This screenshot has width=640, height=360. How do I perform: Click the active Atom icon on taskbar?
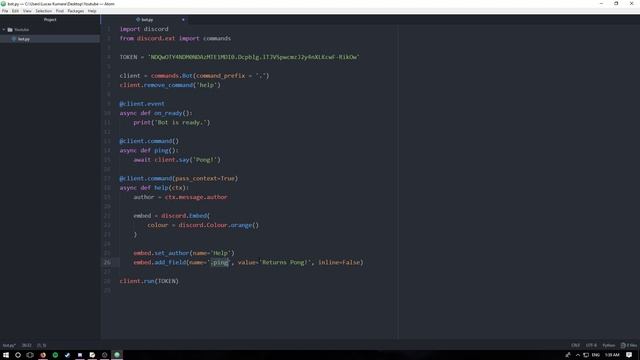(x=117, y=355)
